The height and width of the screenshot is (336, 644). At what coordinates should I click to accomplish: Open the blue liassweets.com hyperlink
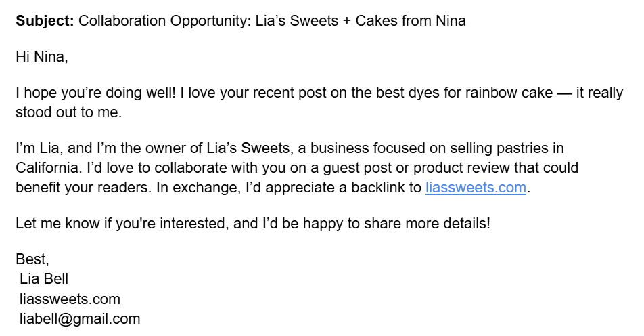point(476,188)
